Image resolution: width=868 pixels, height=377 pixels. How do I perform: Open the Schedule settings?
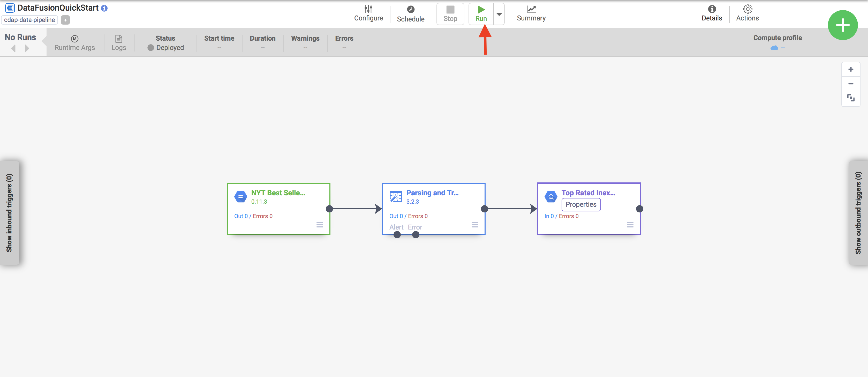411,13
